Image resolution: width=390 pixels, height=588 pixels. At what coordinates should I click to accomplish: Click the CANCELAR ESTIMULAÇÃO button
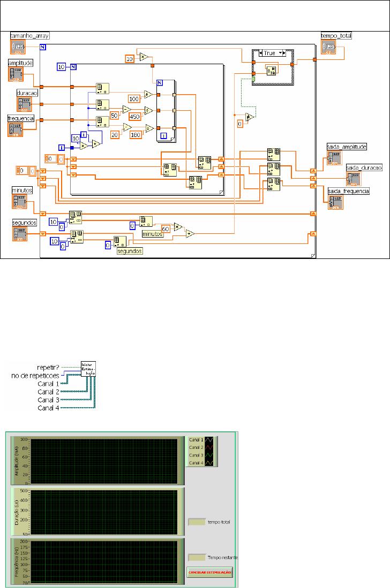point(210,572)
